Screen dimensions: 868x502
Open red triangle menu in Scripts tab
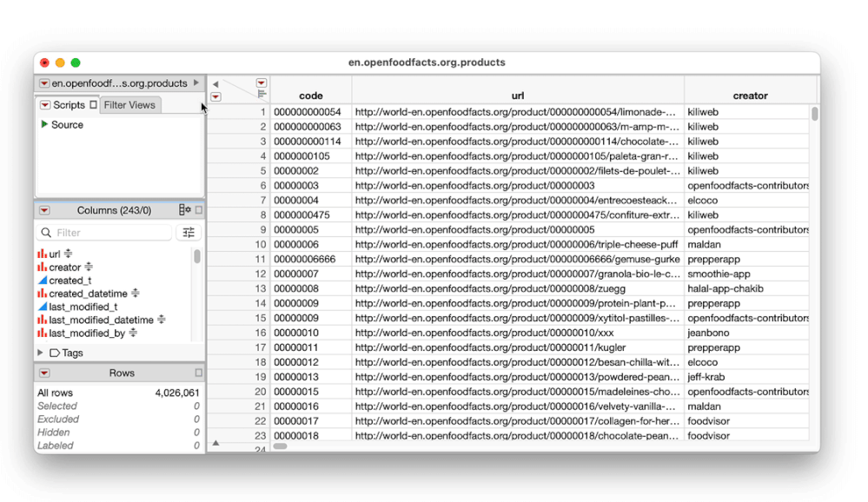click(45, 104)
